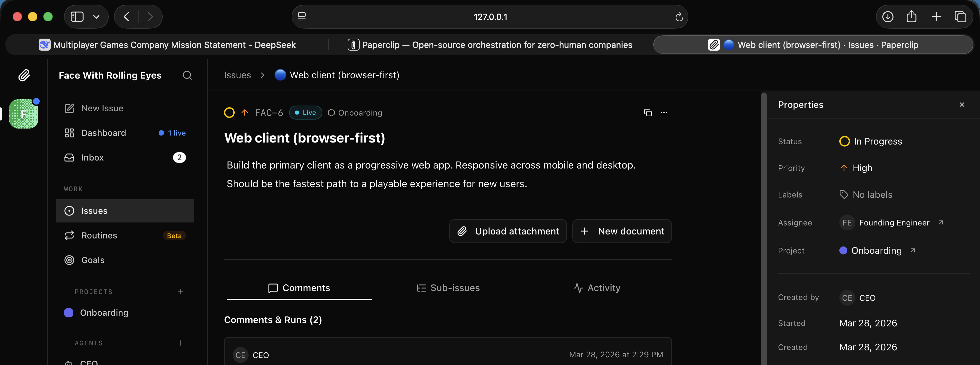Image resolution: width=980 pixels, height=365 pixels.
Task: Open the High priority dropdown
Action: tap(856, 168)
